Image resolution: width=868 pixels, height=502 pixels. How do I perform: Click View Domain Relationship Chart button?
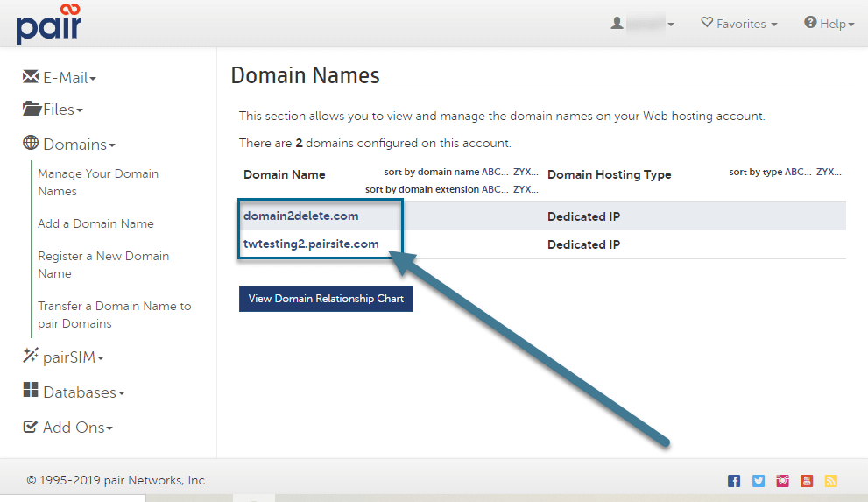coord(326,299)
